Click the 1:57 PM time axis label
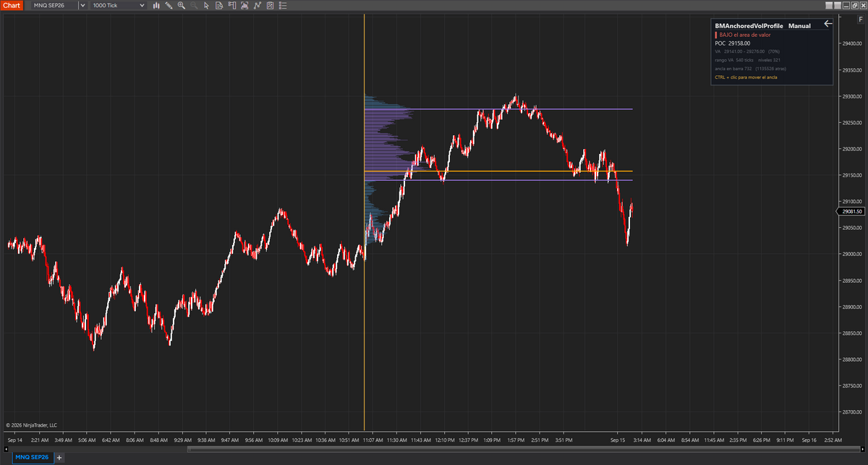The image size is (868, 465). point(516,439)
